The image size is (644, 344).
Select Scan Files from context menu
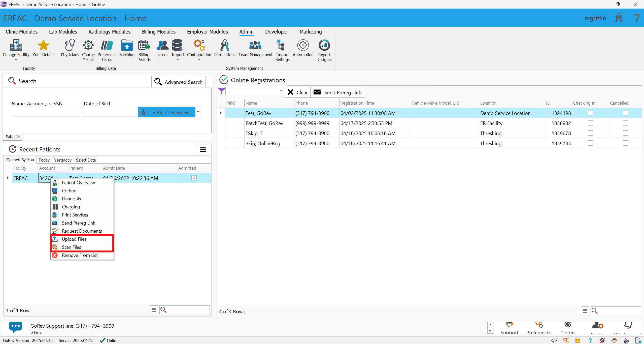pos(82,247)
